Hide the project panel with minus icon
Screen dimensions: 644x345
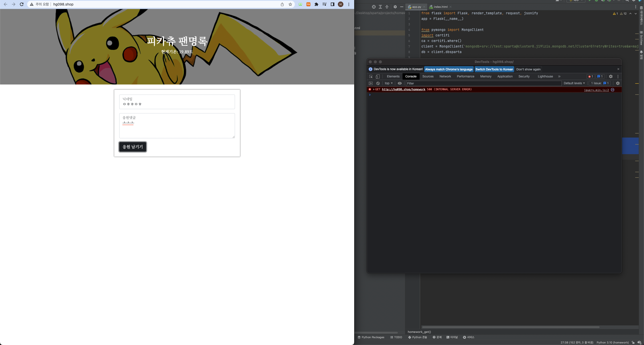(402, 7)
